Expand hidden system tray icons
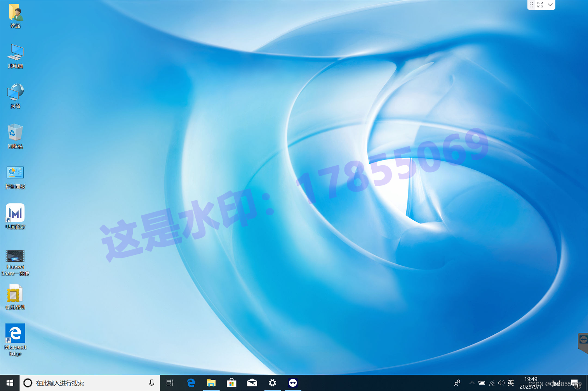588x391 pixels. (x=472, y=383)
